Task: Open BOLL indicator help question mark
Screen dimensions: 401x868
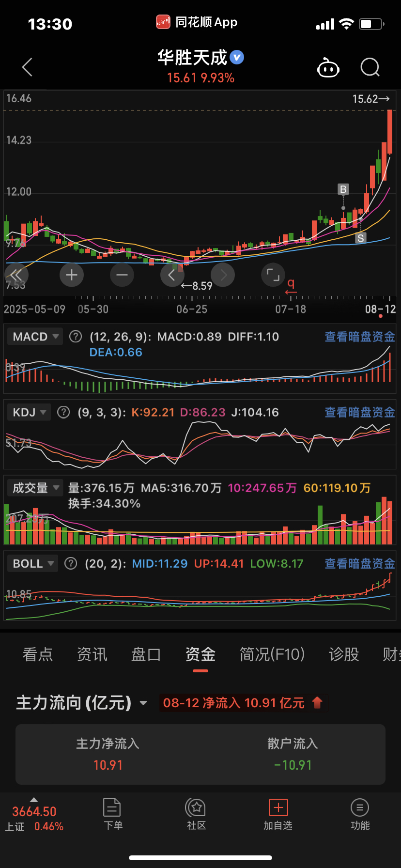Action: [71, 563]
